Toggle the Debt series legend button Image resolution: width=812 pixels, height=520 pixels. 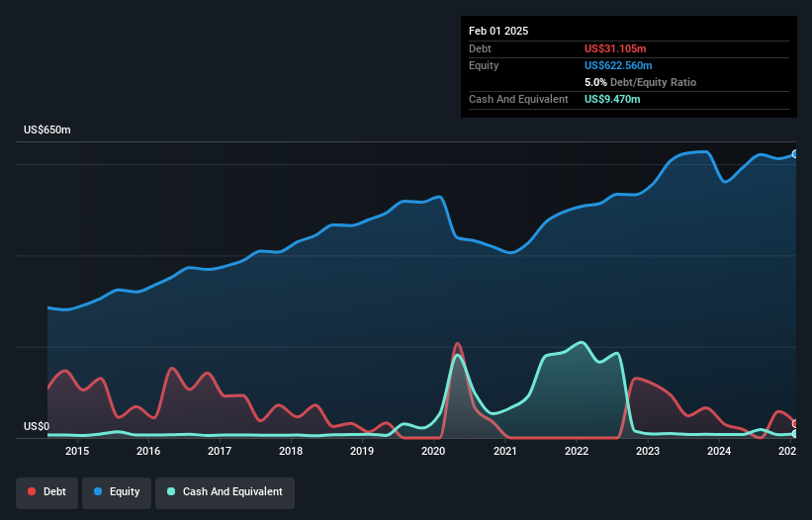point(47,492)
